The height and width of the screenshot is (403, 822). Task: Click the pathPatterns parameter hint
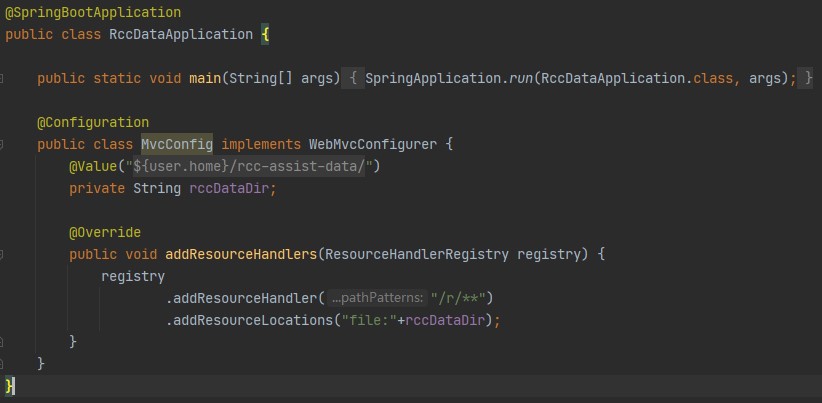pos(377,298)
